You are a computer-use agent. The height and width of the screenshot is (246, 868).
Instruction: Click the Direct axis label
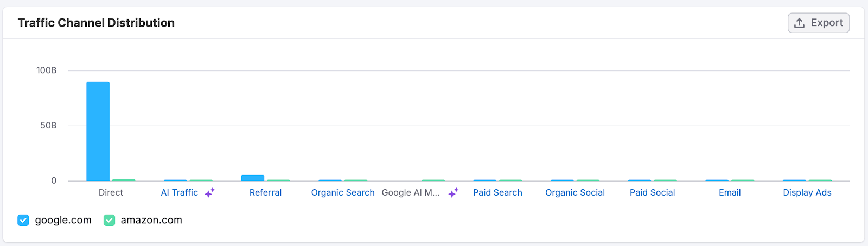(111, 192)
